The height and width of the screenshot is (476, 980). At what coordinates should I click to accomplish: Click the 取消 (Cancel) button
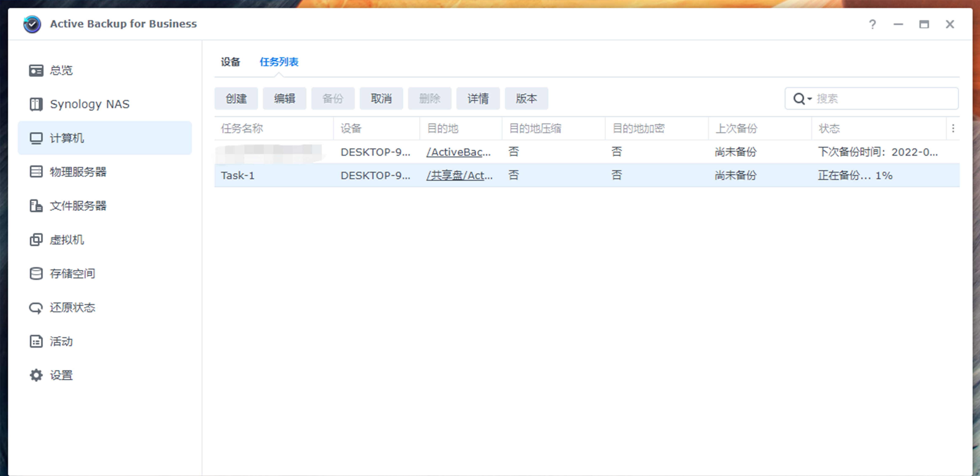381,98
